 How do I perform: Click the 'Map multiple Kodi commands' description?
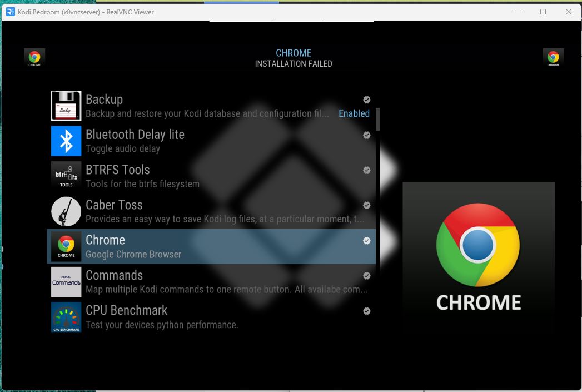click(227, 290)
